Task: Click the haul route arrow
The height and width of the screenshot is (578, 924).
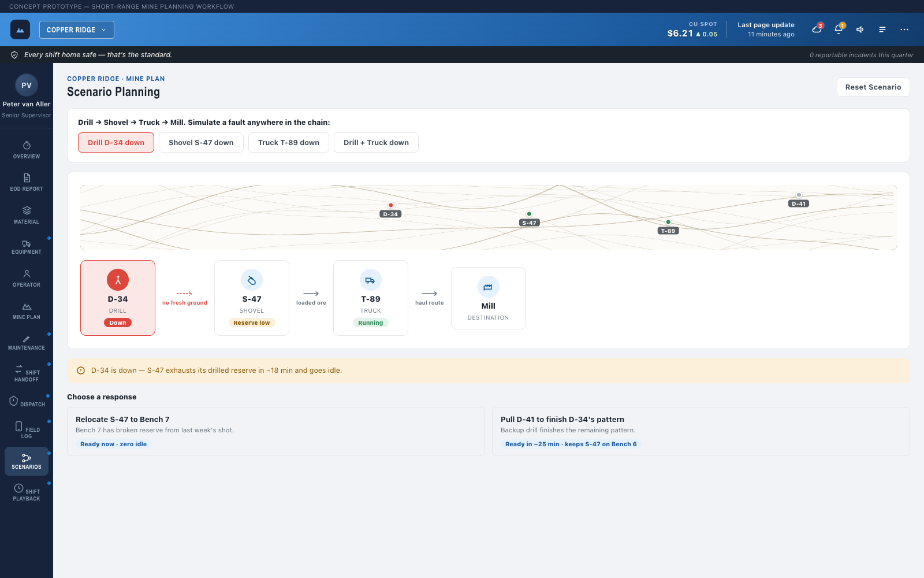Action: click(x=430, y=294)
